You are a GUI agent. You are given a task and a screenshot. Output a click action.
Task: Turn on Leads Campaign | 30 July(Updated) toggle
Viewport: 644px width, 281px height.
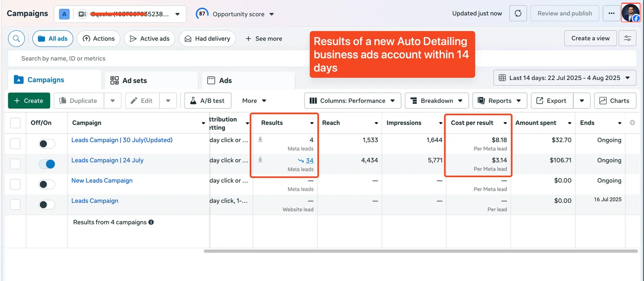(x=47, y=143)
